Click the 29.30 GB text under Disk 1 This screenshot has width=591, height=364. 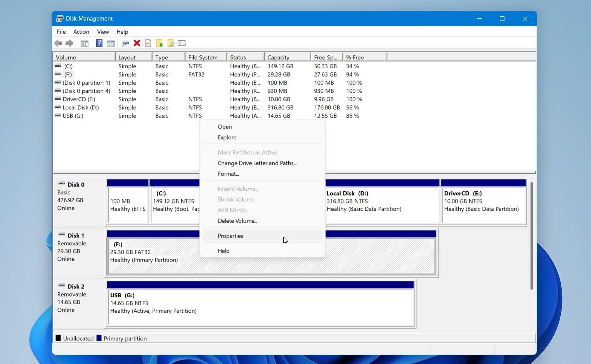69,251
